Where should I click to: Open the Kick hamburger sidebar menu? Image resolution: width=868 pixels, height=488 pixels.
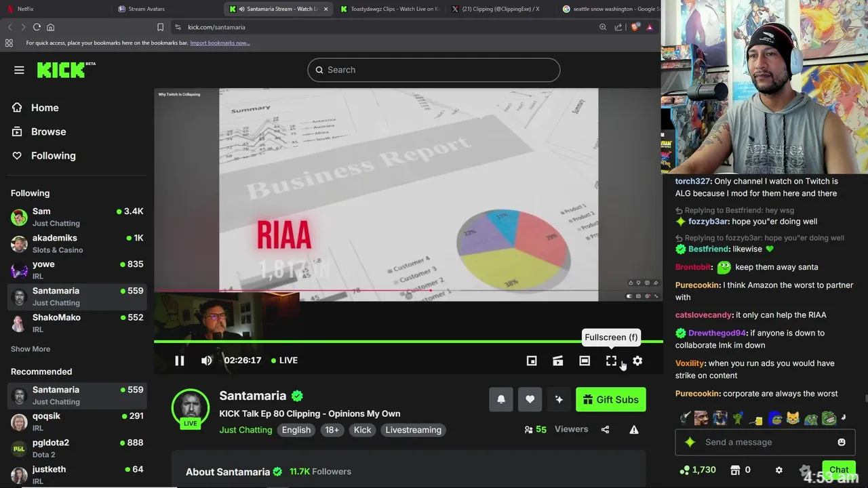pos(19,70)
